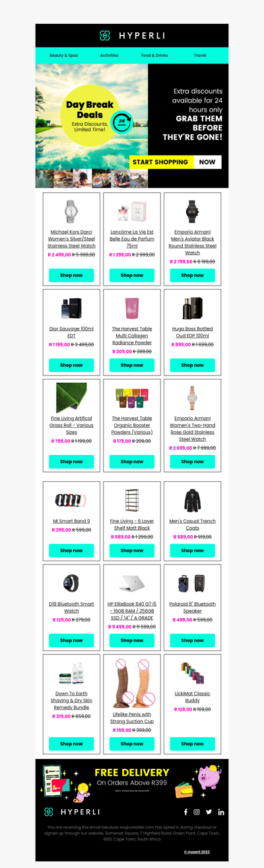Go to the Food & Drinks category
This screenshot has width=264, height=868.
pyautogui.click(x=154, y=56)
